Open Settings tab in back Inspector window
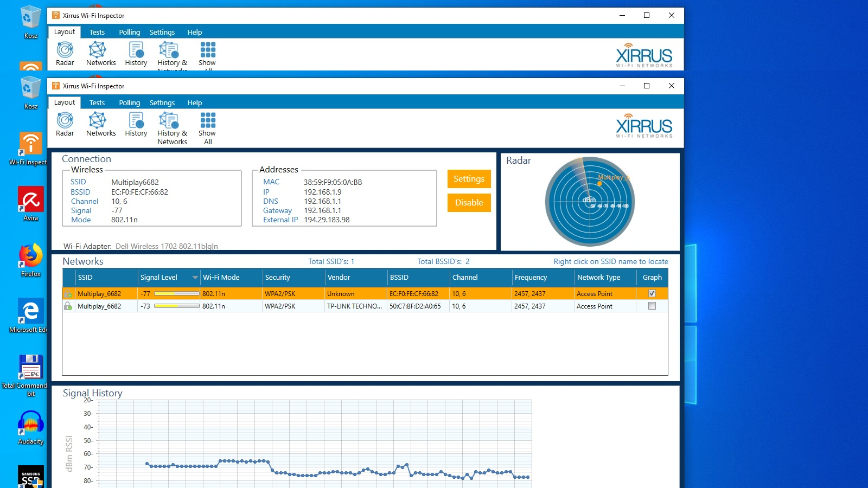This screenshot has width=868, height=488. pos(162,32)
